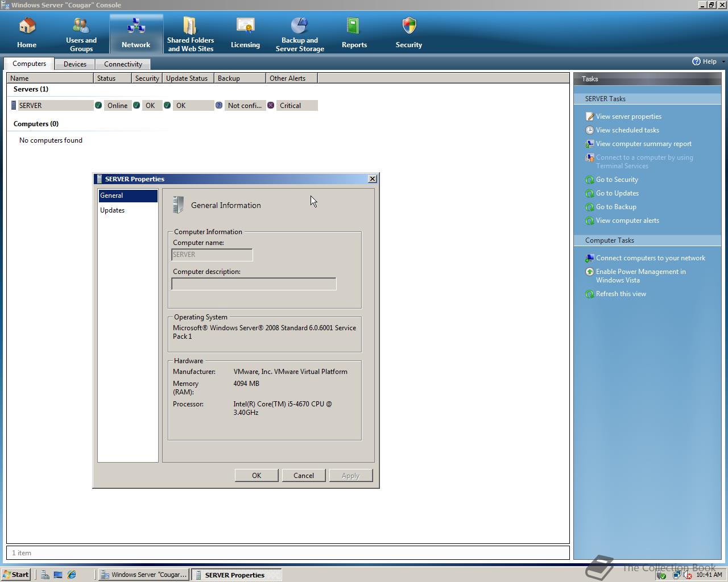728x582 pixels.
Task: Open the View server properties link
Action: tap(628, 117)
